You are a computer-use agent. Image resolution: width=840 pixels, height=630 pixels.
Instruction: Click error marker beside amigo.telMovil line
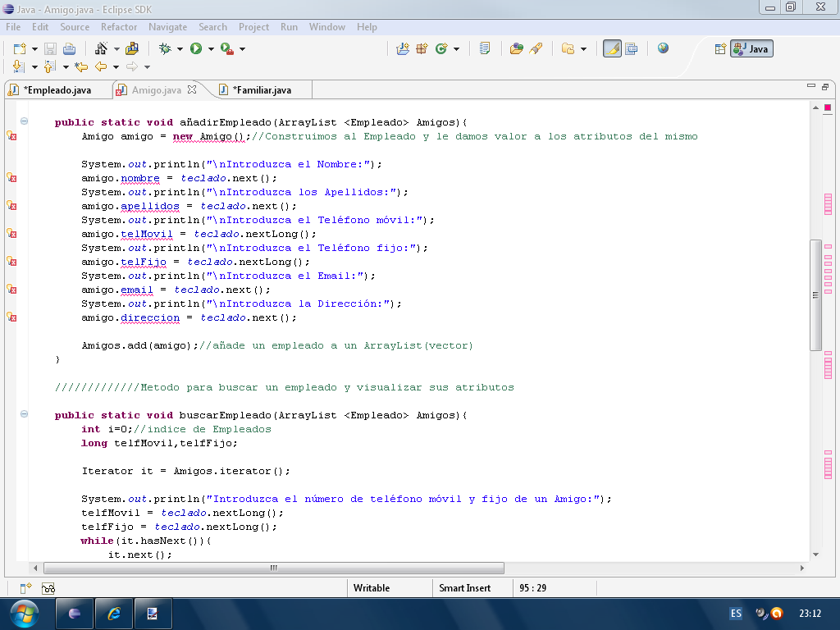[11, 234]
